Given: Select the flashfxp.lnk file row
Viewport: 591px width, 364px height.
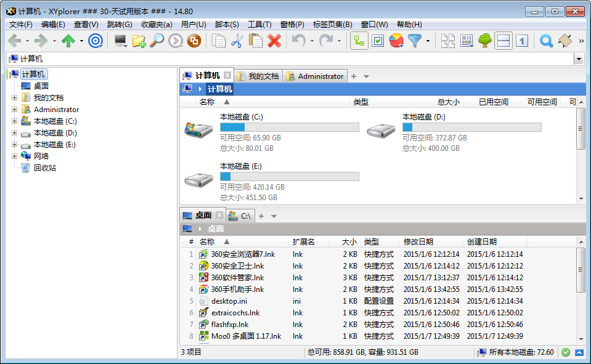Looking at the screenshot, I should (230, 325).
